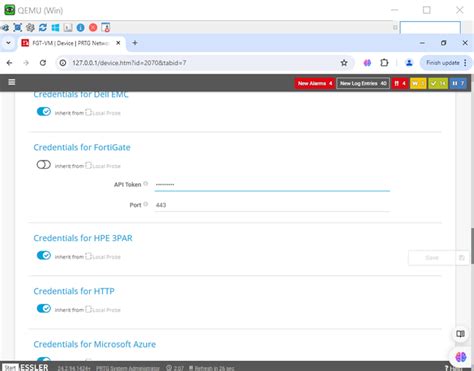This screenshot has width=474, height=371.
Task: Open the PRTG hamburger main menu
Action: click(x=12, y=82)
